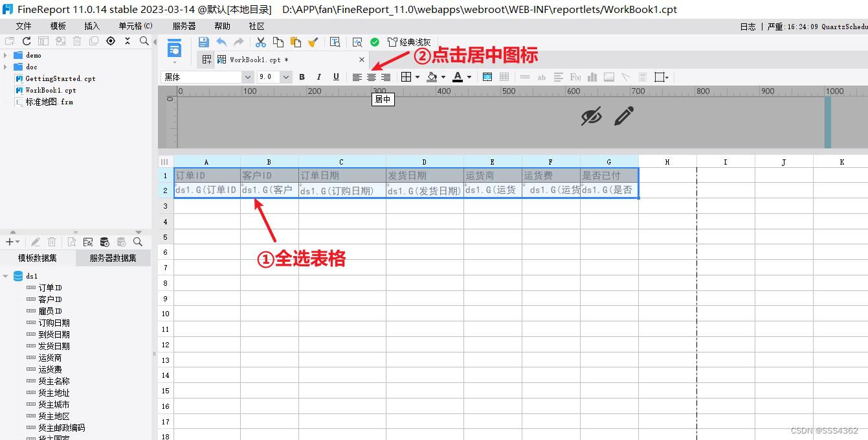
Task: Click the save icon in the toolbar
Action: click(x=203, y=42)
